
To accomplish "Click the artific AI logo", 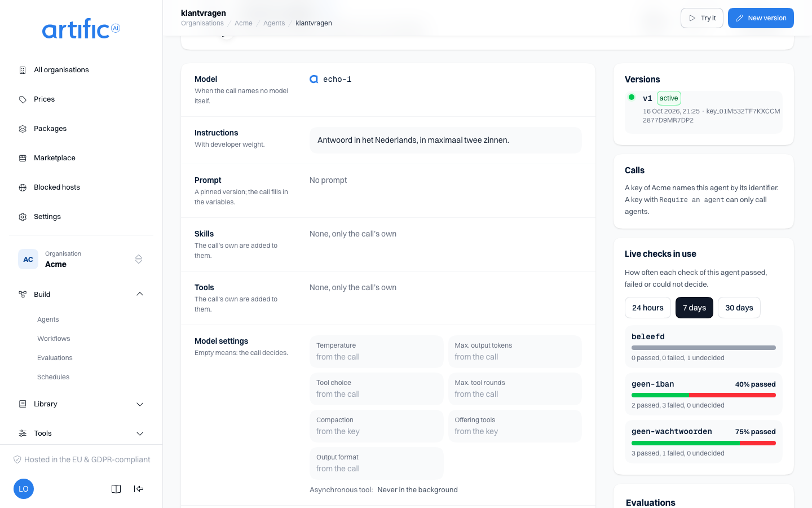I will [81, 29].
